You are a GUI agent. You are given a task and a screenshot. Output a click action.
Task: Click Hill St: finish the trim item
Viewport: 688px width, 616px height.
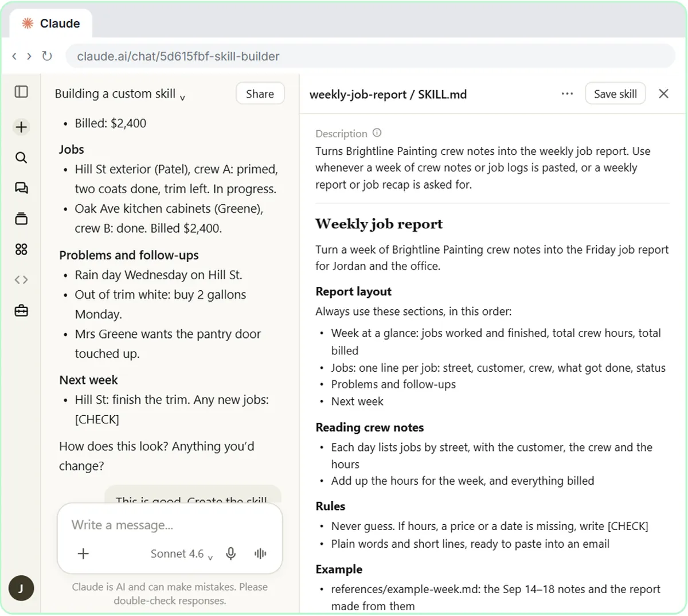(171, 410)
